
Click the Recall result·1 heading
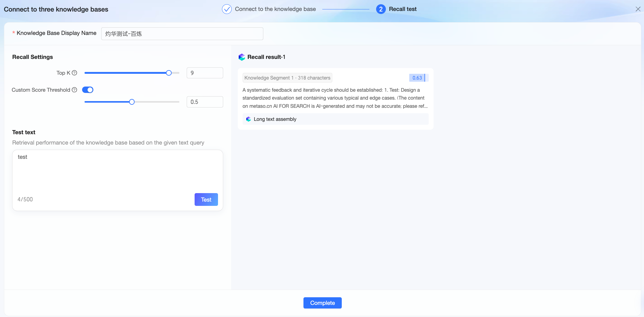tap(266, 57)
